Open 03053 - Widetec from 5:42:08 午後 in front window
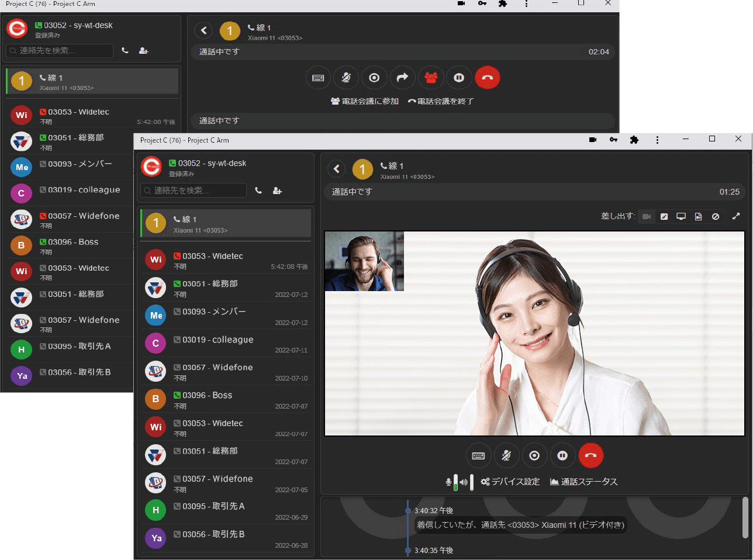This screenshot has width=753, height=560. (x=226, y=261)
